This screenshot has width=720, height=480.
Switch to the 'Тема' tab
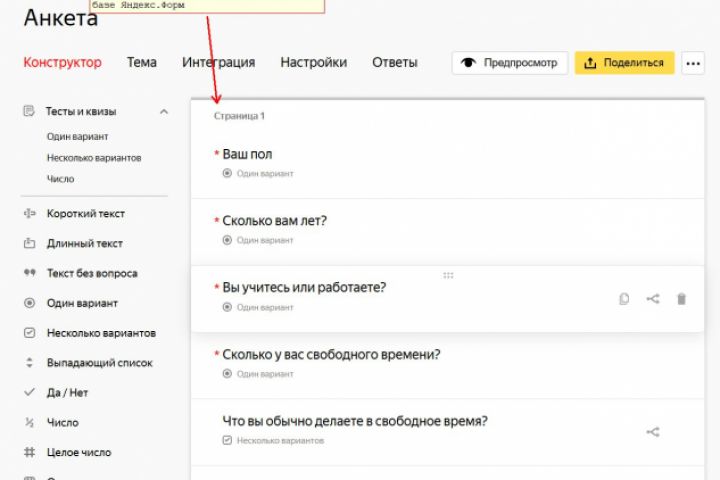click(141, 62)
